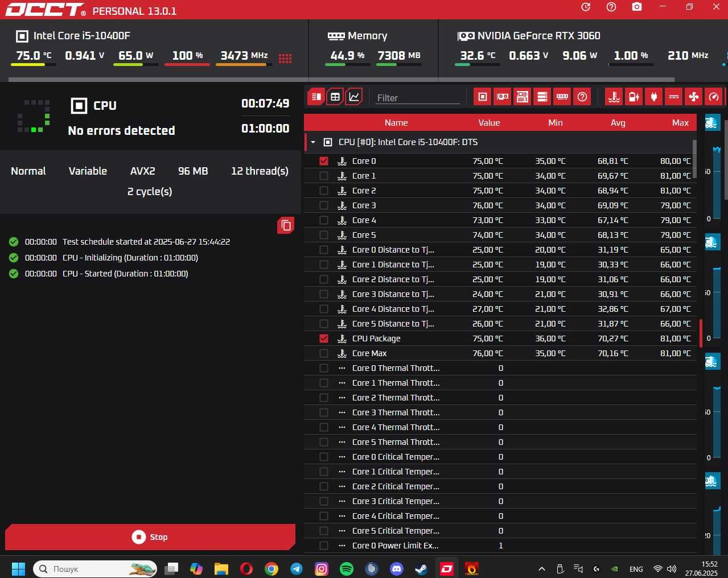Switch to the list view mode button

tap(316, 97)
